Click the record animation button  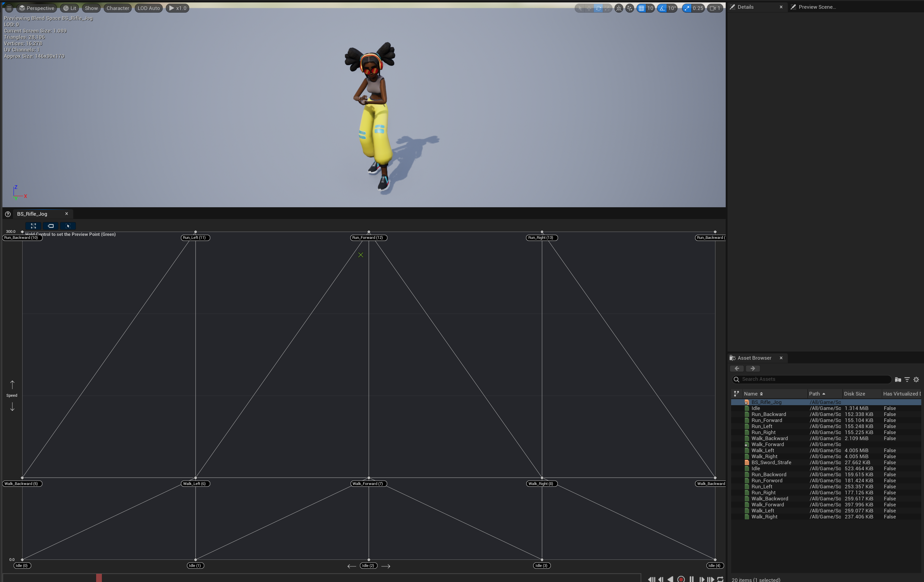[681, 579]
